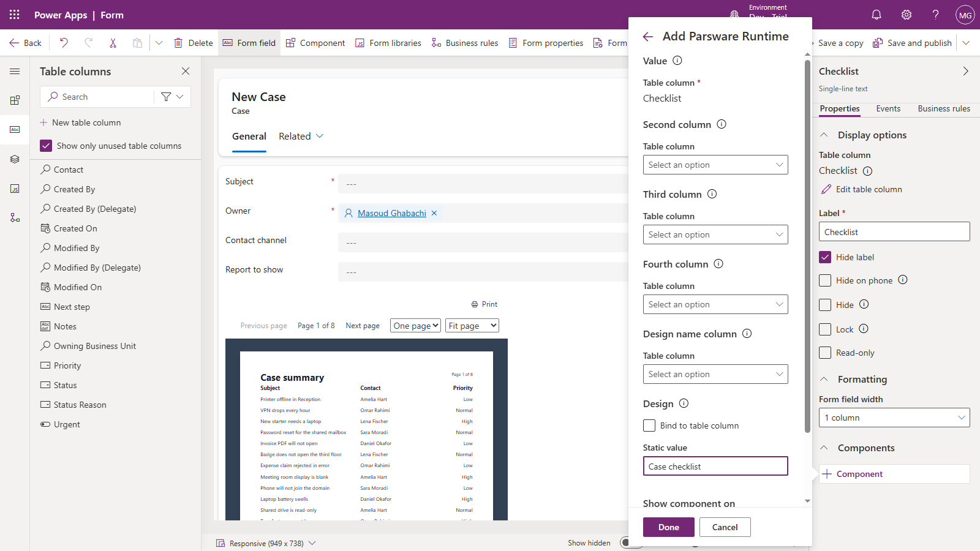
Task: Click Component in the toolbar
Action: 315,43
